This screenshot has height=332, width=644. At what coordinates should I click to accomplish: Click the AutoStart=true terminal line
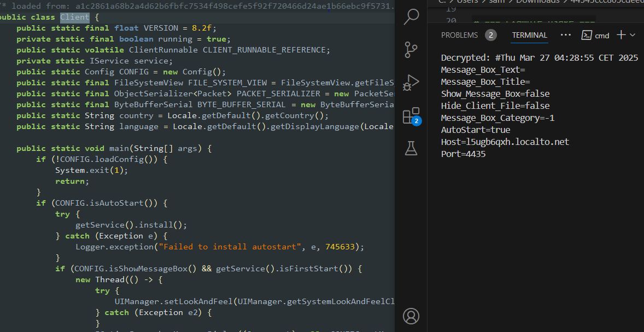476,130
